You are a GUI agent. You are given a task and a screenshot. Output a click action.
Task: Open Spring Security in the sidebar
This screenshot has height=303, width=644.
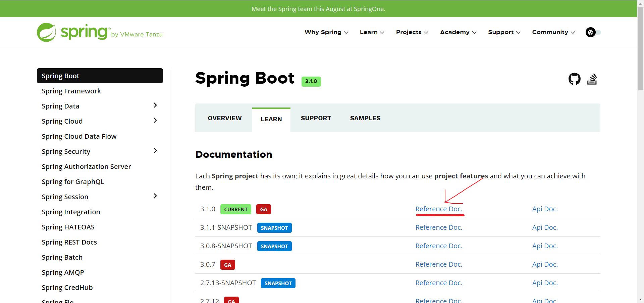(66, 151)
